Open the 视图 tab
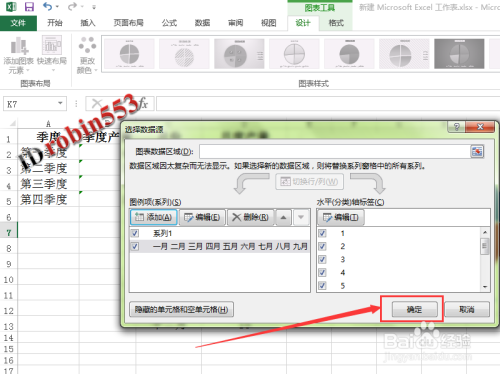500x374 pixels. (x=268, y=23)
